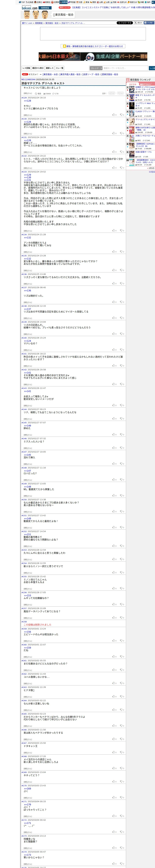Thumbs up post #136
This screenshot has height=868, width=155.
tap(114, 283)
